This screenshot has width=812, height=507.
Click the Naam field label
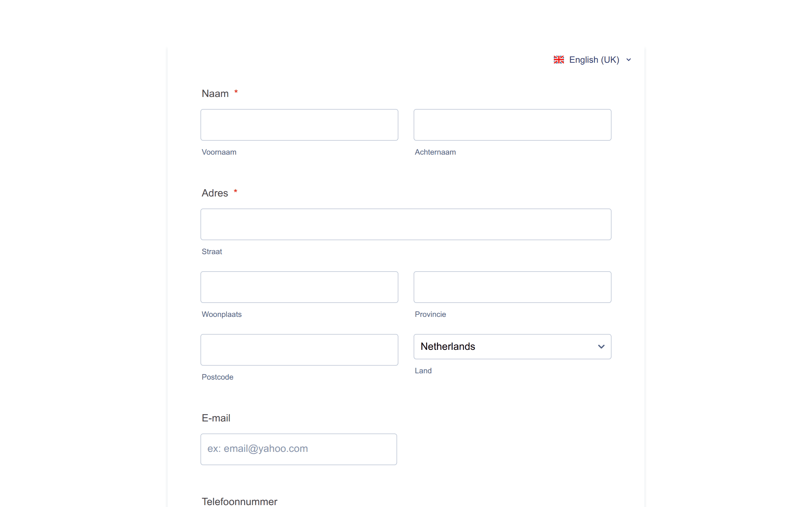coord(215,93)
